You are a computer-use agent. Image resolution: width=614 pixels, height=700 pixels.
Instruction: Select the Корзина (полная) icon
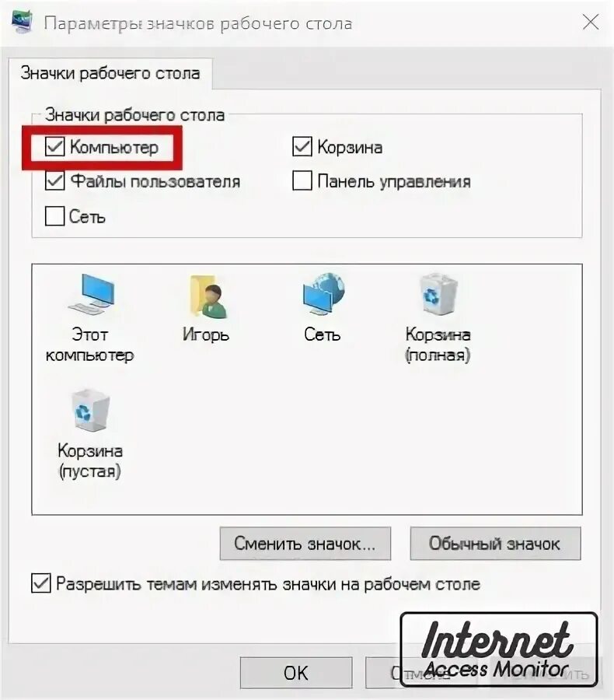[438, 318]
